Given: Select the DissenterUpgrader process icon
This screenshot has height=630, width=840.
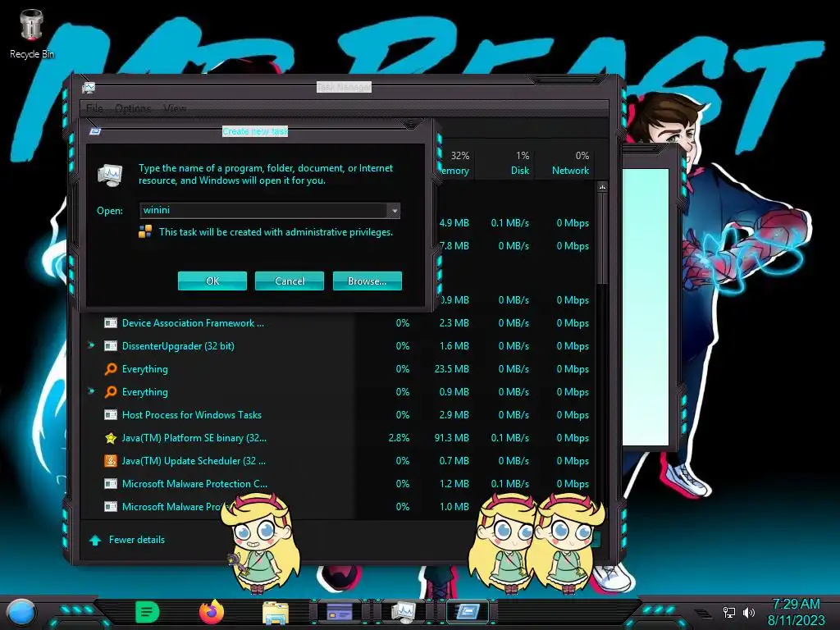Looking at the screenshot, I should pos(111,346).
